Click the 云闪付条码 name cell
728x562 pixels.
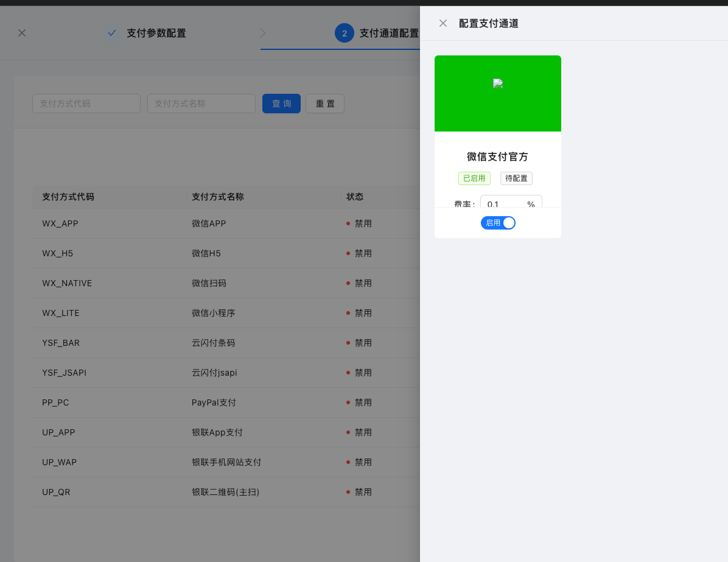tap(214, 343)
